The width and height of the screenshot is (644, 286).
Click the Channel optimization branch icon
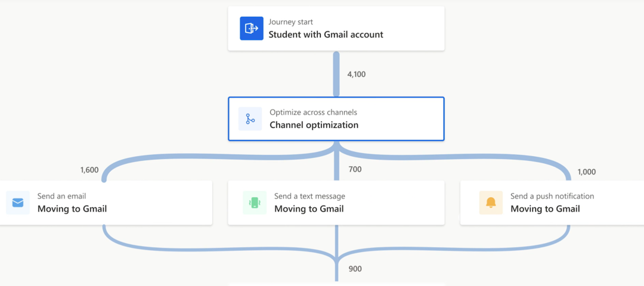[x=250, y=119]
